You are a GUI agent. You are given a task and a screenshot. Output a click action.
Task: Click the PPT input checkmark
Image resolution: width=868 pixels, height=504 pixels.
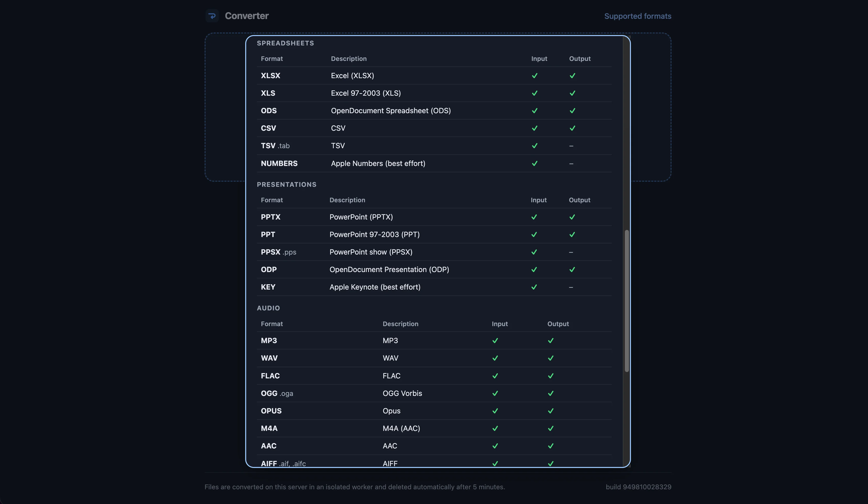point(534,234)
